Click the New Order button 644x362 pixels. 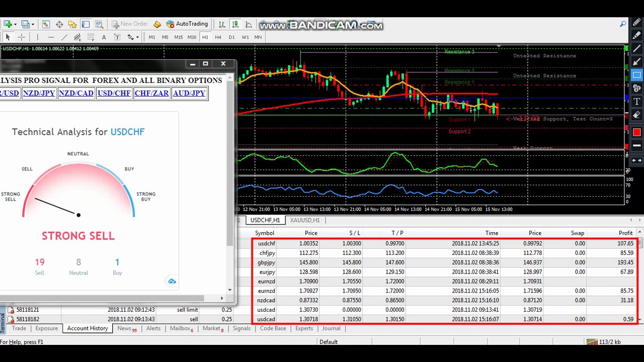[129, 24]
